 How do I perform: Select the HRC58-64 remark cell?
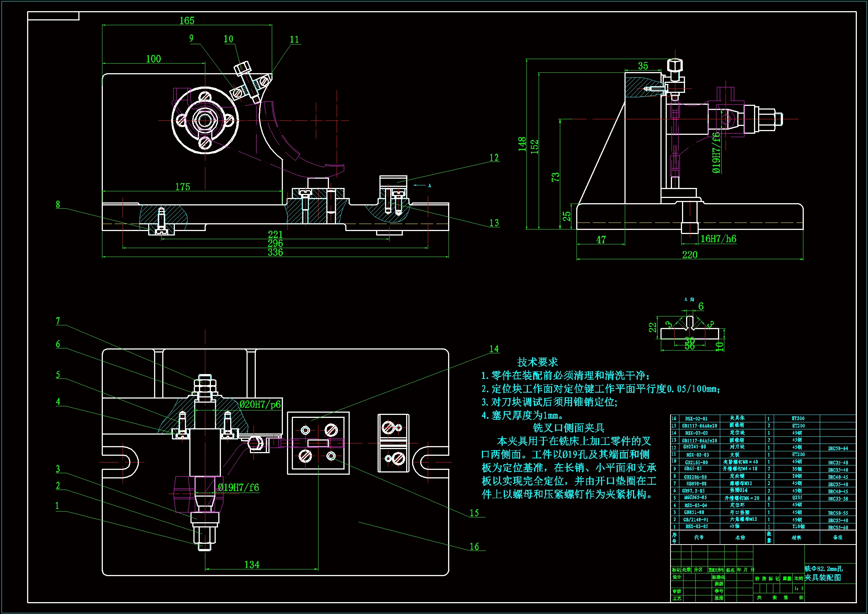838,448
